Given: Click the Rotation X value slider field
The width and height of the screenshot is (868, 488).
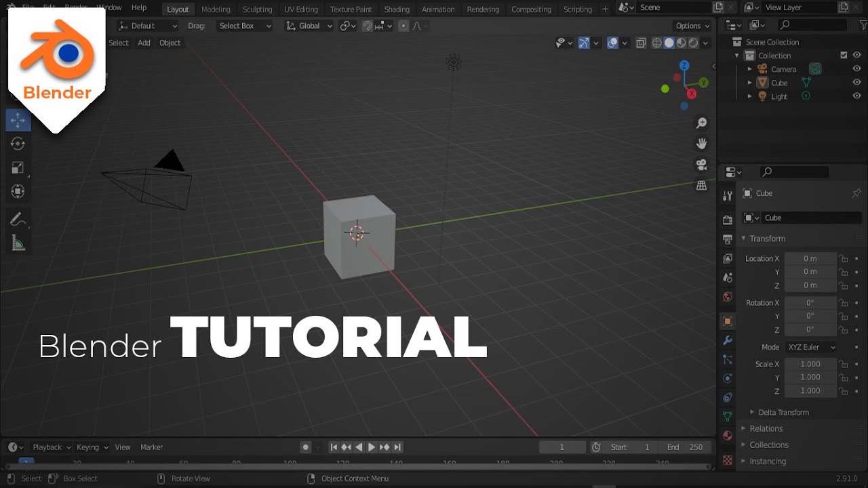Looking at the screenshot, I should (x=810, y=303).
